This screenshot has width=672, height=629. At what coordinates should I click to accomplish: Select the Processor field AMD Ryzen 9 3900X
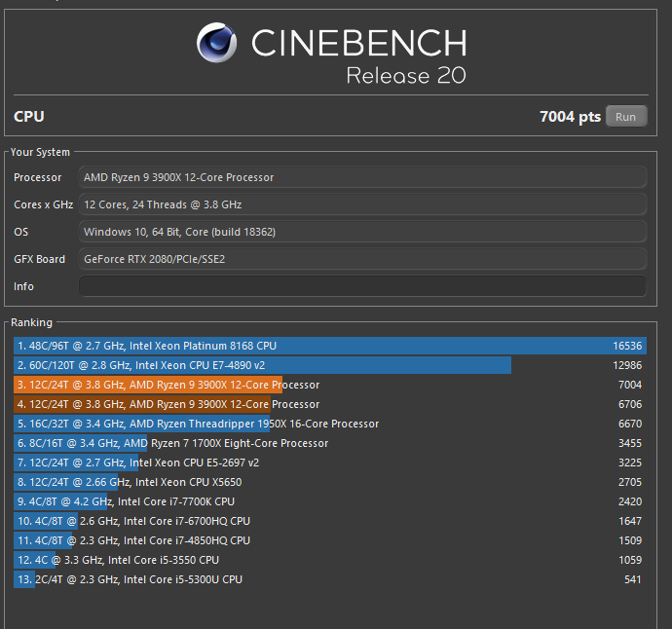coord(362,177)
